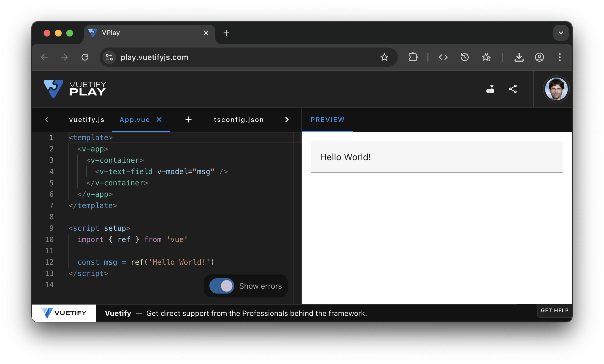Open the user avatar profile menu

point(556,89)
